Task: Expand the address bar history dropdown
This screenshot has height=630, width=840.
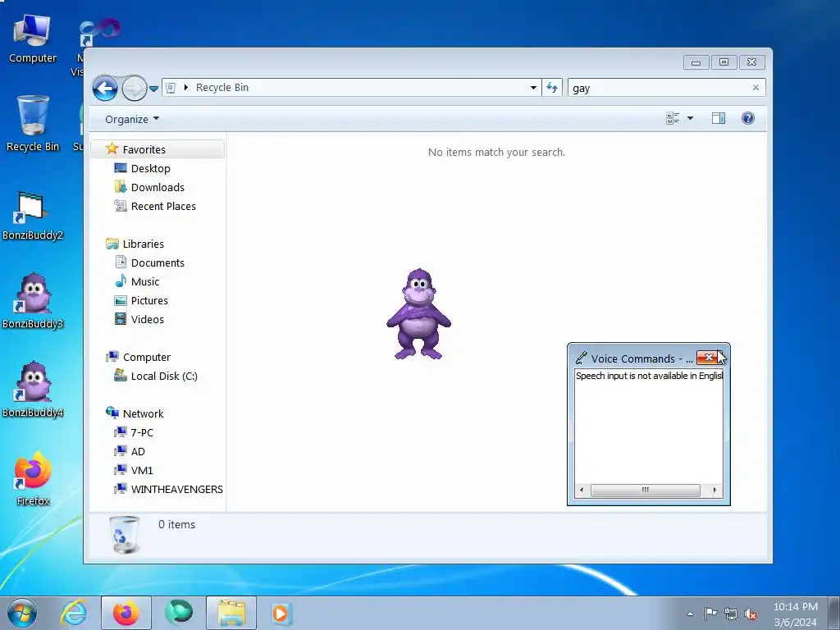Action: (533, 87)
